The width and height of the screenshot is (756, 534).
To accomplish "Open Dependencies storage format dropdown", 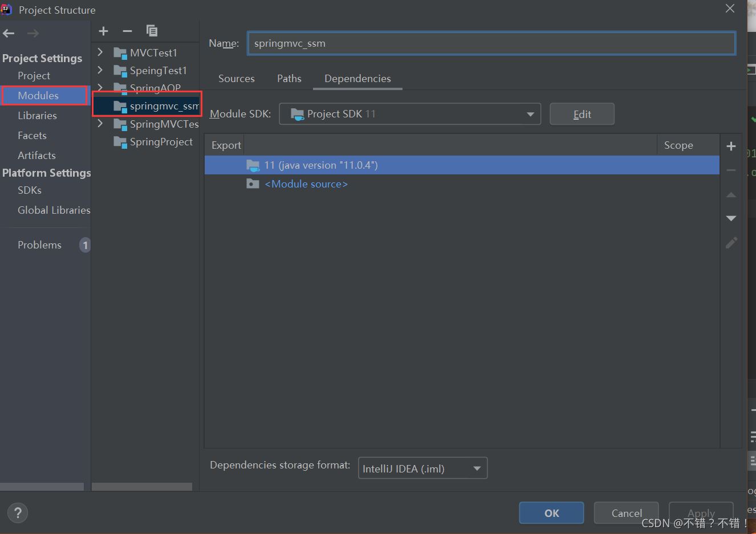I will pos(422,468).
